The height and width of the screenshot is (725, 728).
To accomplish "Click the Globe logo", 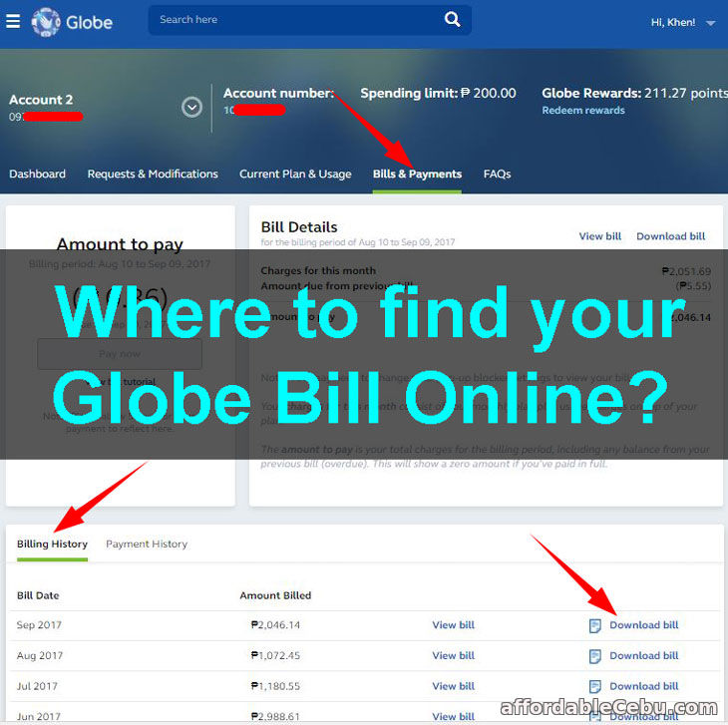I will (72, 22).
